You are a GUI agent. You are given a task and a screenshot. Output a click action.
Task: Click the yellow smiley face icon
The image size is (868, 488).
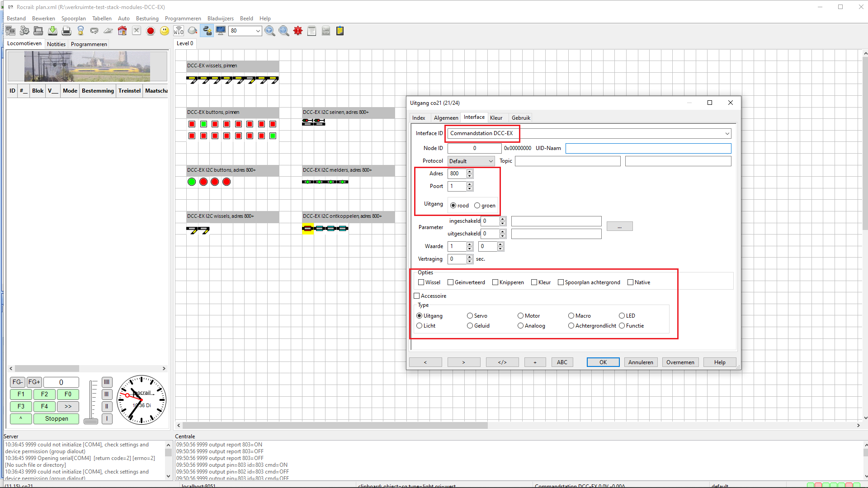(x=165, y=31)
